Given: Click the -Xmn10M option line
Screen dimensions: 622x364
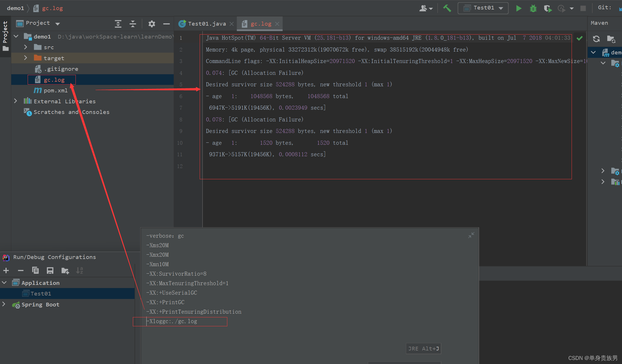Looking at the screenshot, I should point(158,264).
